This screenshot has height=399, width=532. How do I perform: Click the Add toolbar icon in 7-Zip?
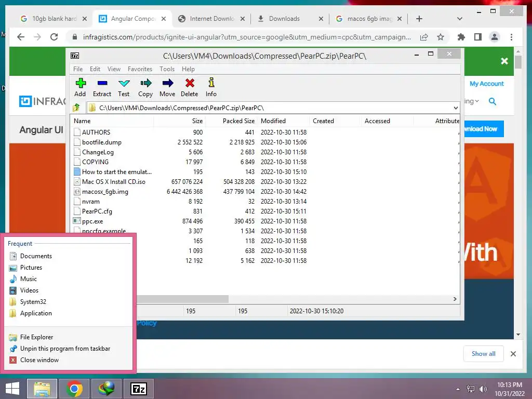(x=80, y=87)
